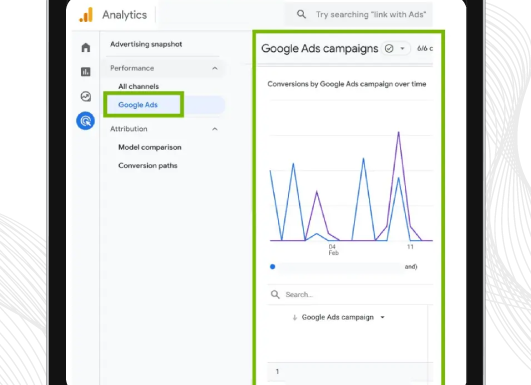Image resolution: width=531 pixels, height=385 pixels.
Task: Click the table Search field
Action: [x=351, y=295]
